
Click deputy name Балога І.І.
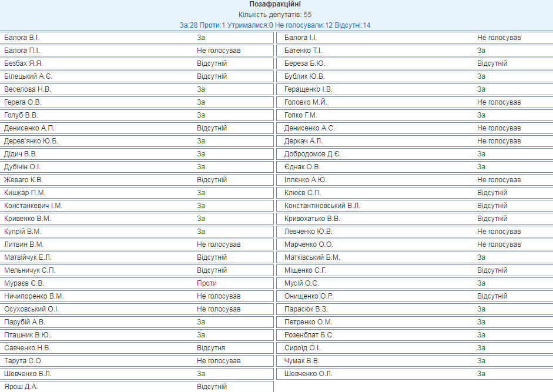[x=301, y=38]
